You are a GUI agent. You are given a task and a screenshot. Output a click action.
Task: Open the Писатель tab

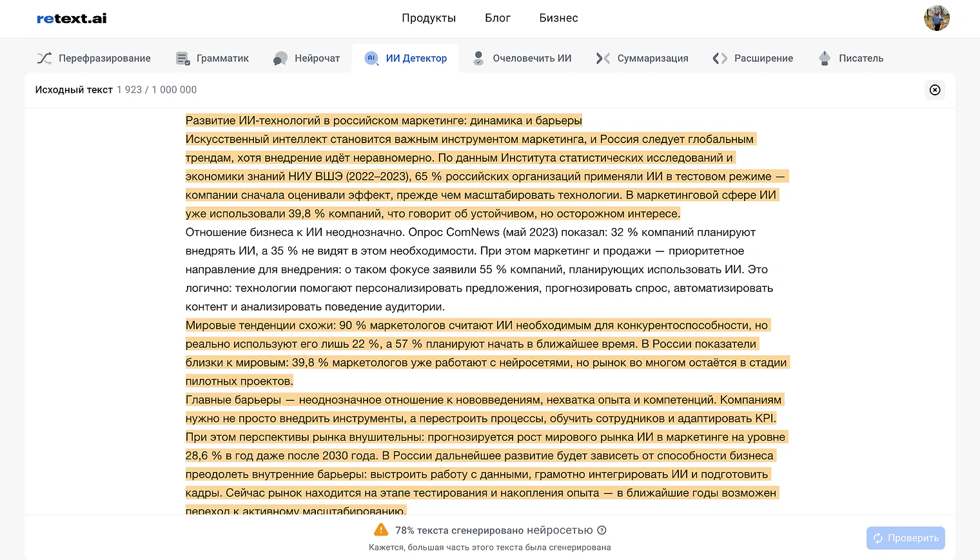point(850,58)
